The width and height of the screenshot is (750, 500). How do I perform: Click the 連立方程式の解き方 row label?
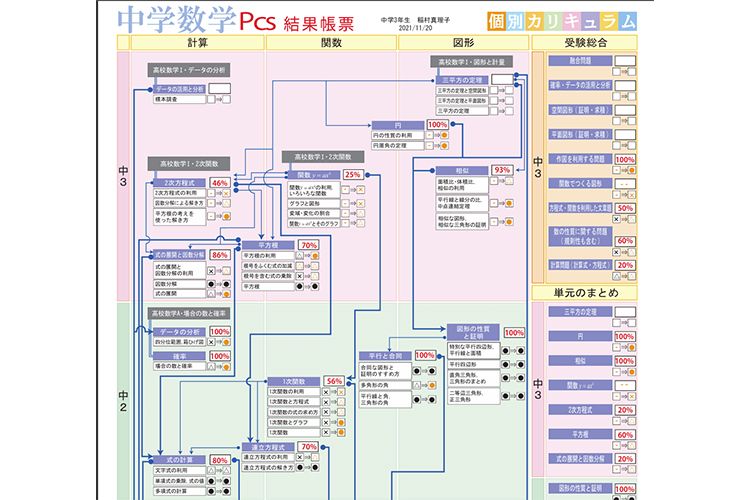(x=268, y=467)
